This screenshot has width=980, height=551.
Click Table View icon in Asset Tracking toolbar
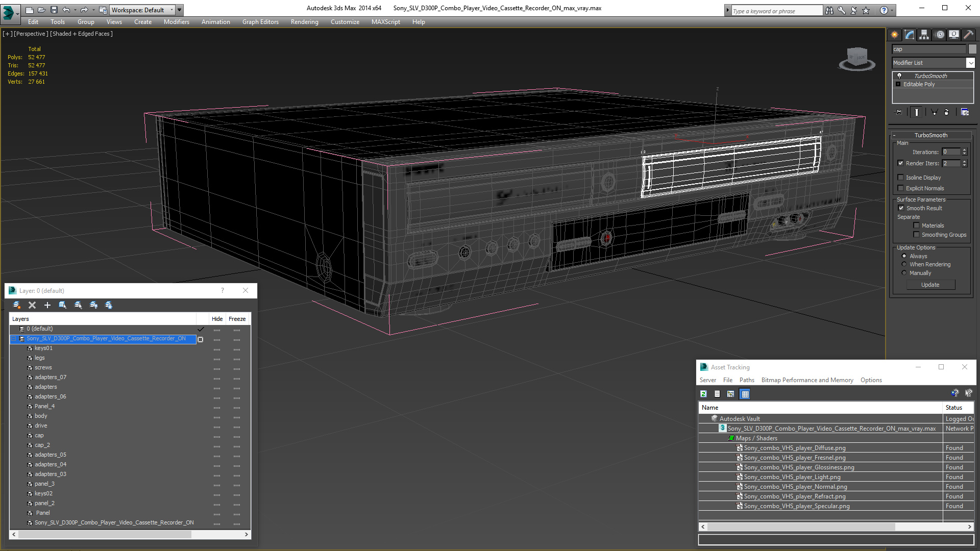tap(745, 394)
